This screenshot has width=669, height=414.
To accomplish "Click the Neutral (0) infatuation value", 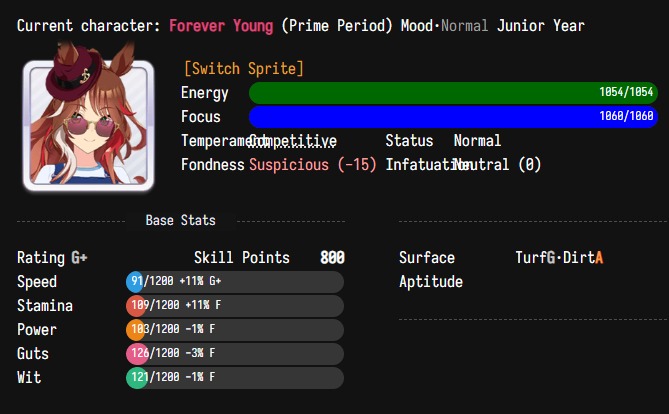I will click(497, 165).
